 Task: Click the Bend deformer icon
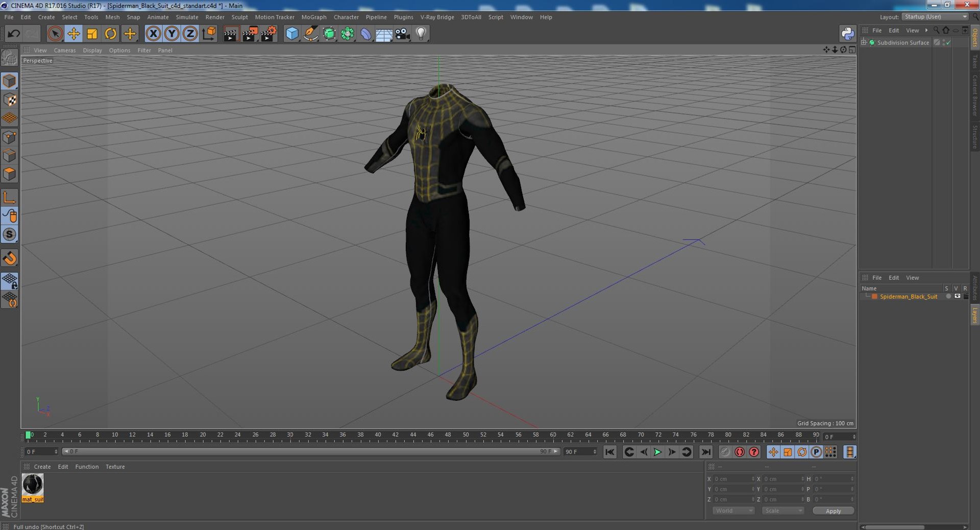click(x=366, y=34)
